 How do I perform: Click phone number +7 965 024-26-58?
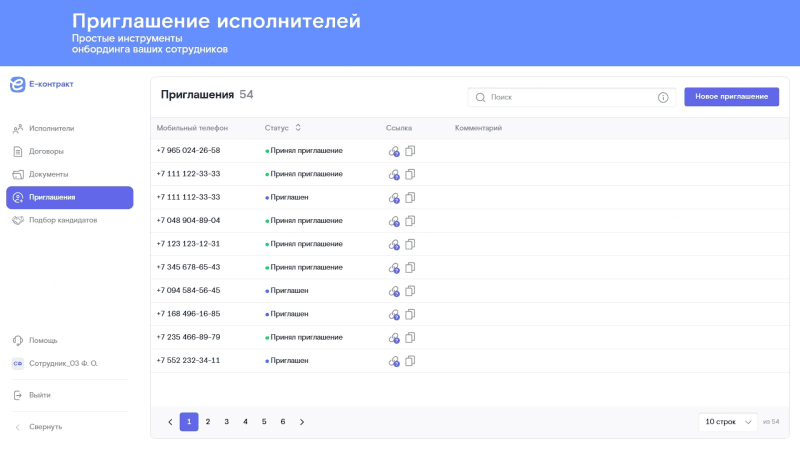(188, 151)
